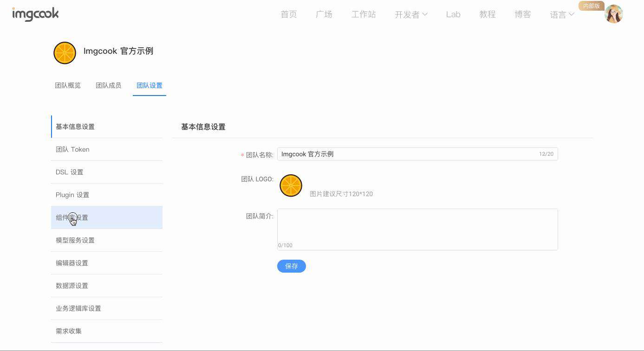This screenshot has width=644, height=351.
Task: Click the 内部版 badge
Action: click(591, 6)
